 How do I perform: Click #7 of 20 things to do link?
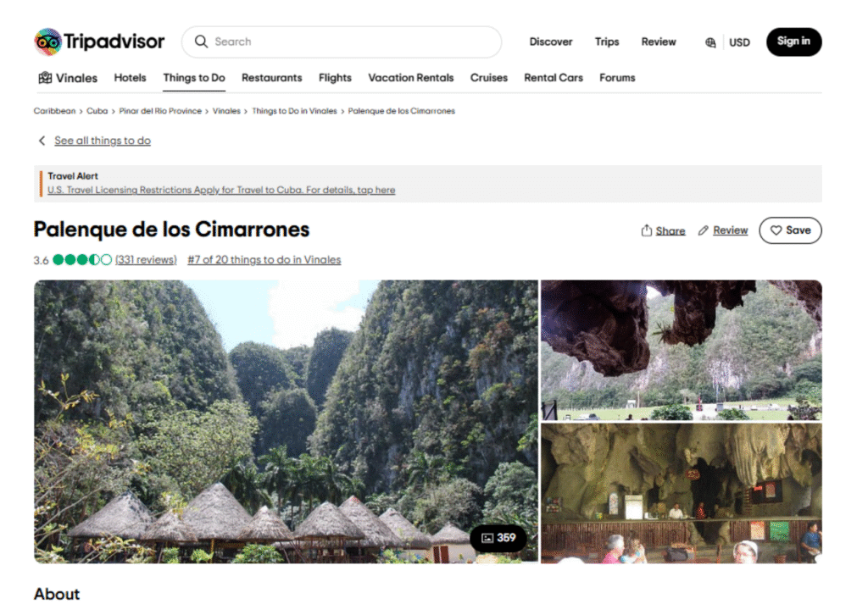point(264,260)
